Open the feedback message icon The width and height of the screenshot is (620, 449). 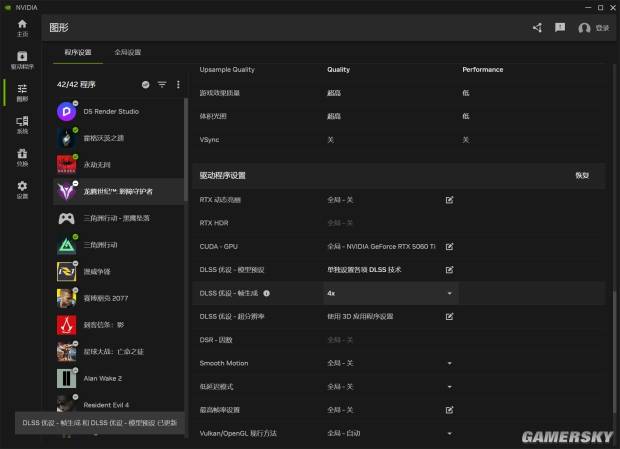point(560,28)
